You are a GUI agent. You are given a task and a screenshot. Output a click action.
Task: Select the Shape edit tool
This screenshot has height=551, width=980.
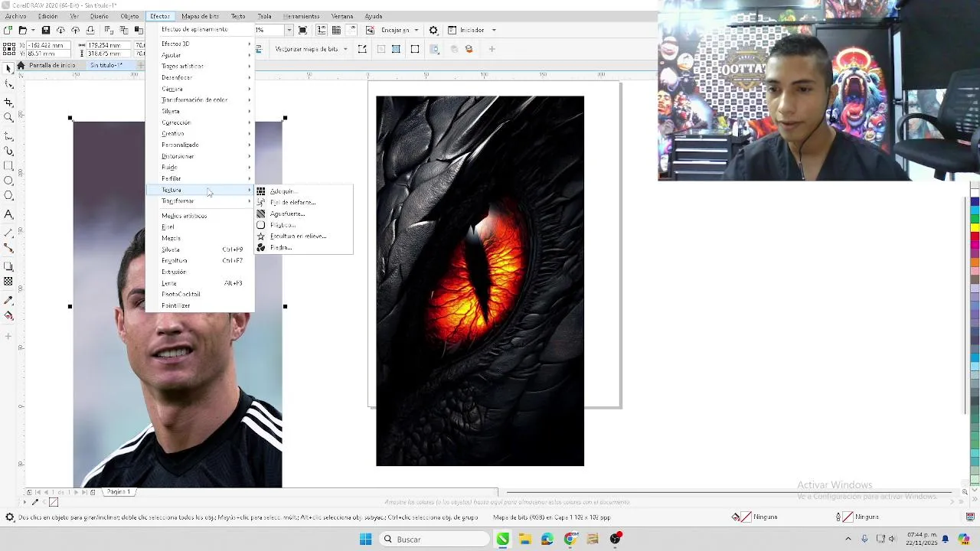click(8, 85)
